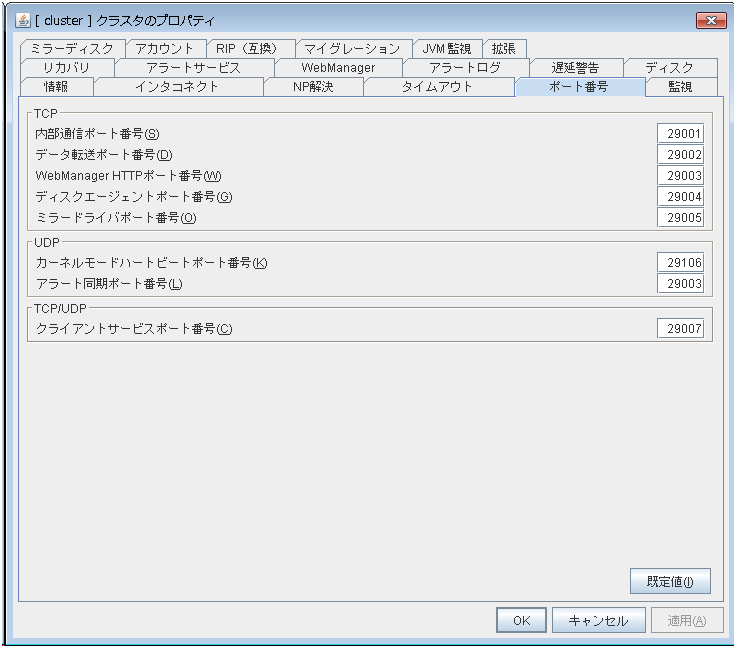Open the タイムアウト tab

coord(437,87)
